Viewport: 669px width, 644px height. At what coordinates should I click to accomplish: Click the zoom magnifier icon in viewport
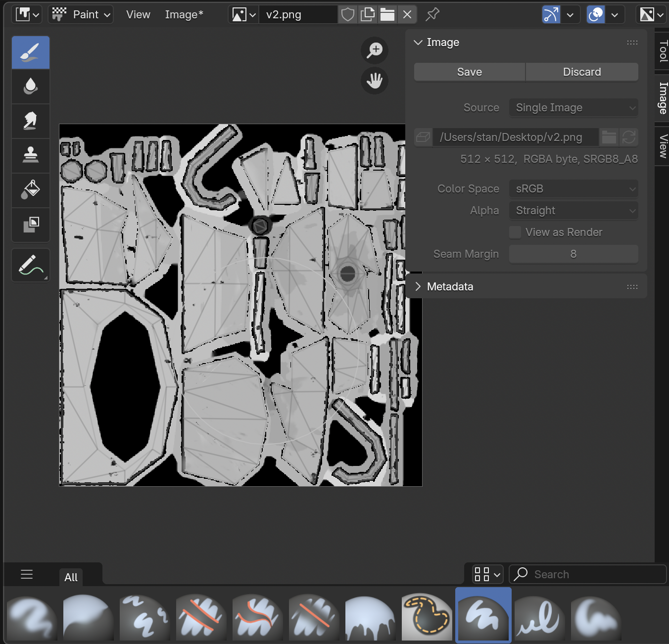(375, 50)
